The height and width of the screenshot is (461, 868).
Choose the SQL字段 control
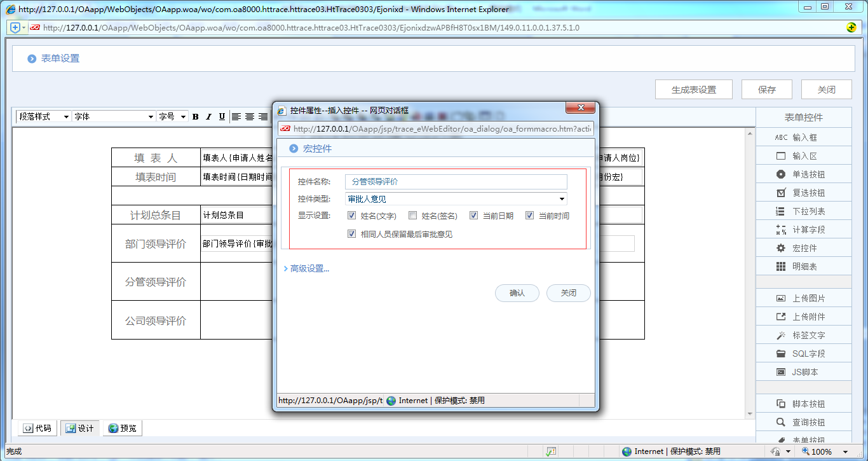pos(803,353)
